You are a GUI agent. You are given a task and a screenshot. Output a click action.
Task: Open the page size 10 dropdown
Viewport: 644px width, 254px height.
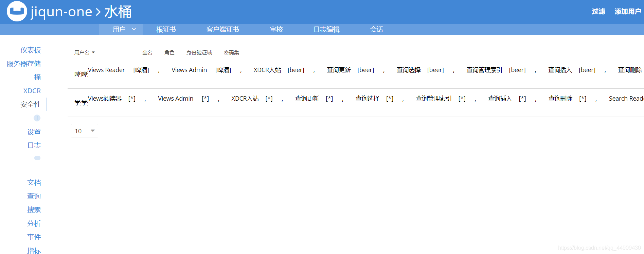[x=85, y=131]
